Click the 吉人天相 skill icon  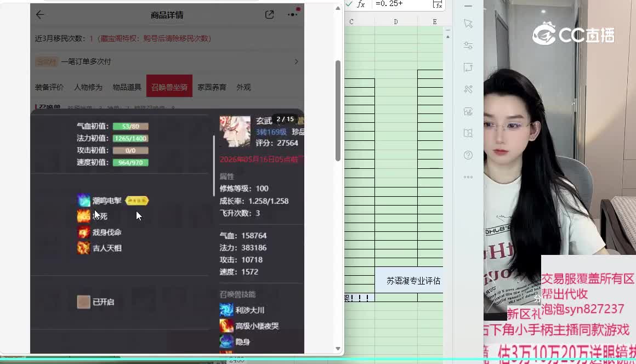click(83, 248)
